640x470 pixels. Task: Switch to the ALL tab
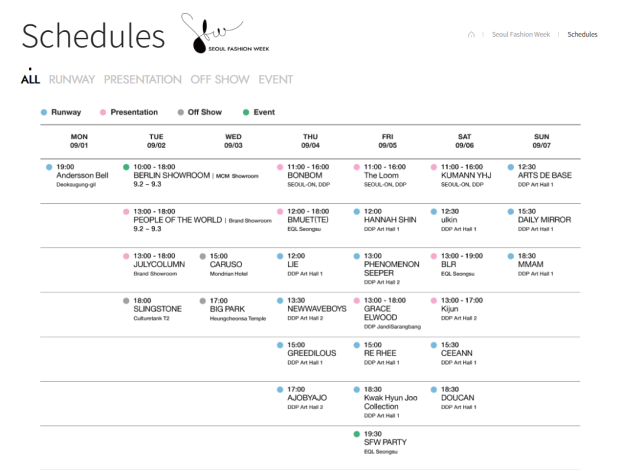point(30,79)
